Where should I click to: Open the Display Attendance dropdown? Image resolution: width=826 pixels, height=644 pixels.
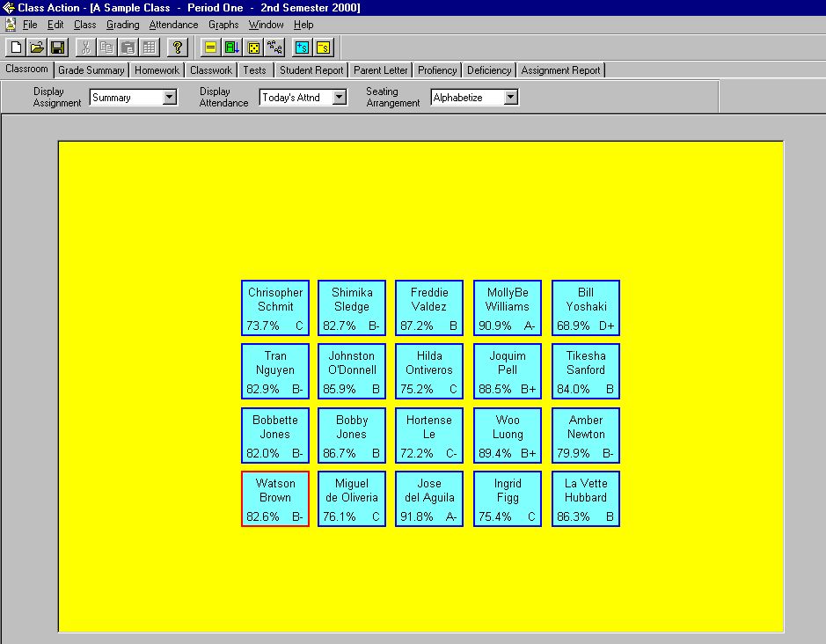[x=340, y=98]
